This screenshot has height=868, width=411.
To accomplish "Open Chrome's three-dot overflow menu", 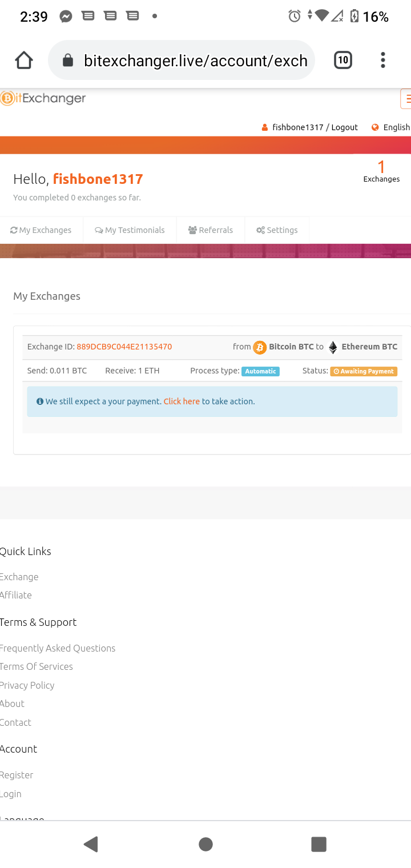I will (x=382, y=60).
